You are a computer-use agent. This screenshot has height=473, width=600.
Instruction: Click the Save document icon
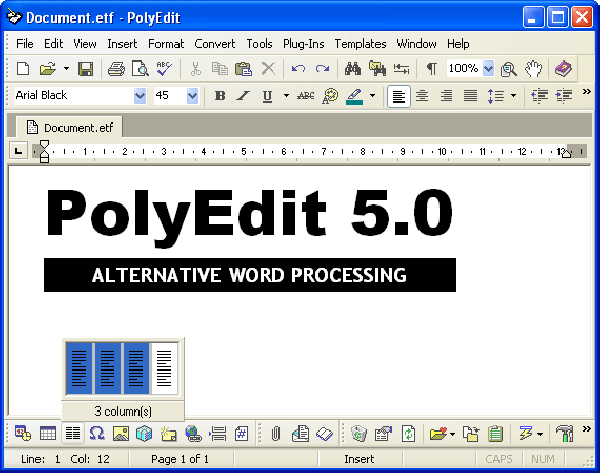click(86, 69)
